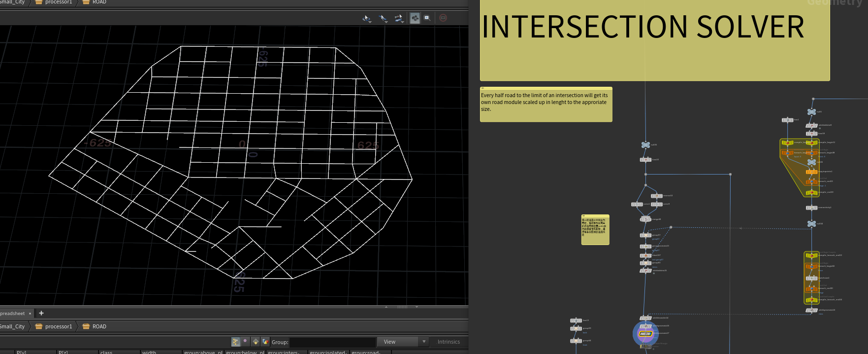This screenshot has height=354, width=868.
Task: Open the View dropdown menu
Action: click(402, 342)
